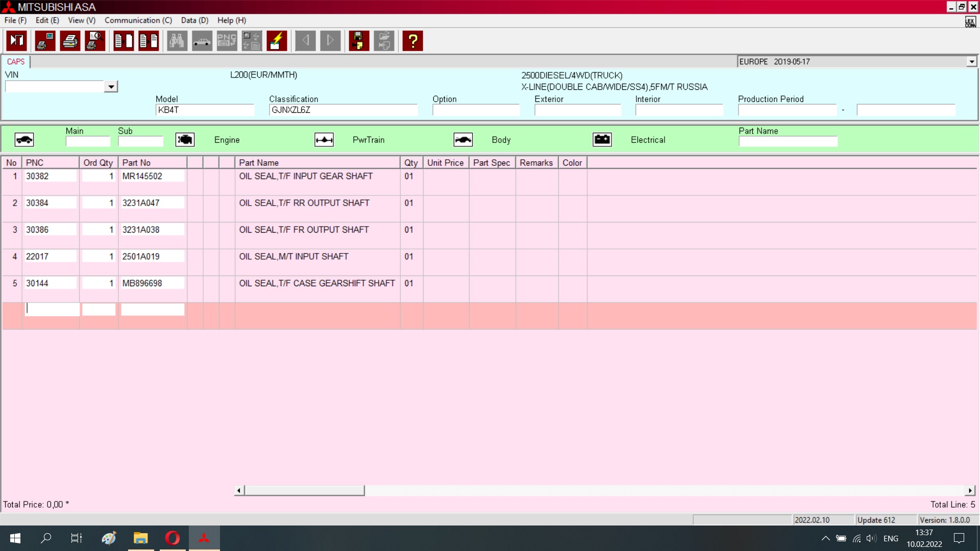Select the PwrTrain category icon
Image resolution: width=980 pixels, height=551 pixels.
click(324, 140)
